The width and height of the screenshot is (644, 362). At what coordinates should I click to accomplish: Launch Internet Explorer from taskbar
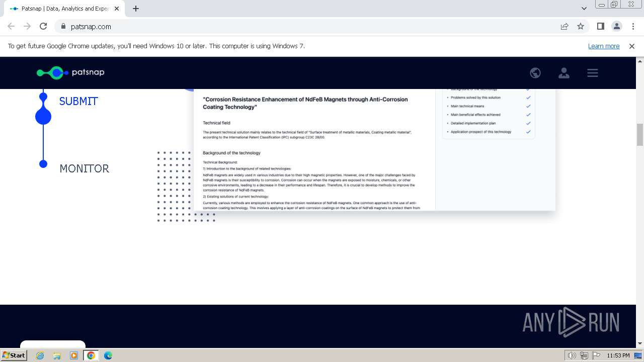(40, 355)
